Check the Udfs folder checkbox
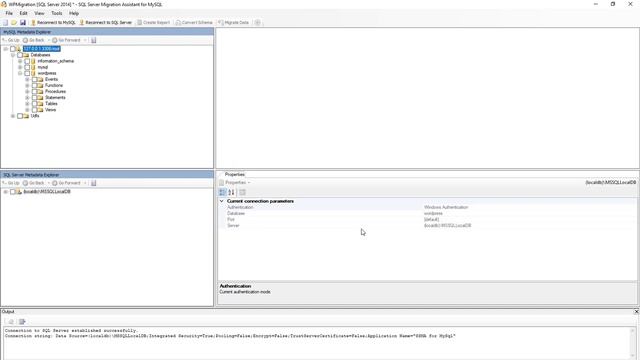640x360 pixels. click(20, 116)
